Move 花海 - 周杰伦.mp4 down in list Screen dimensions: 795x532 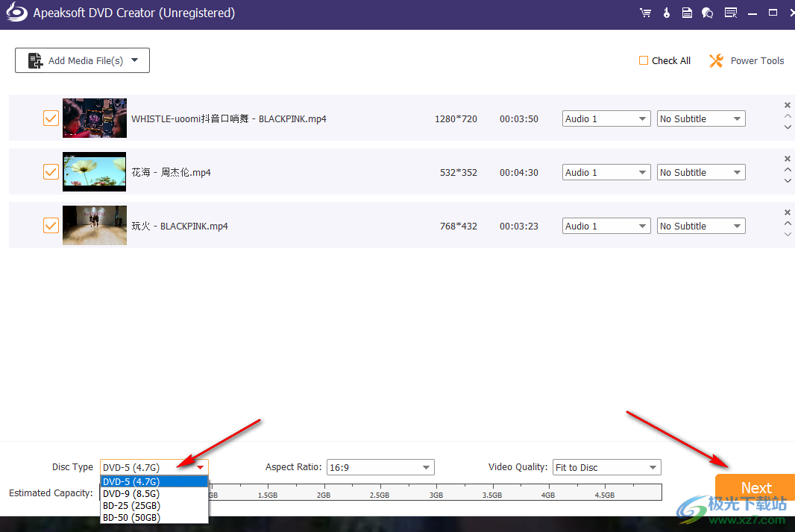coord(788,181)
